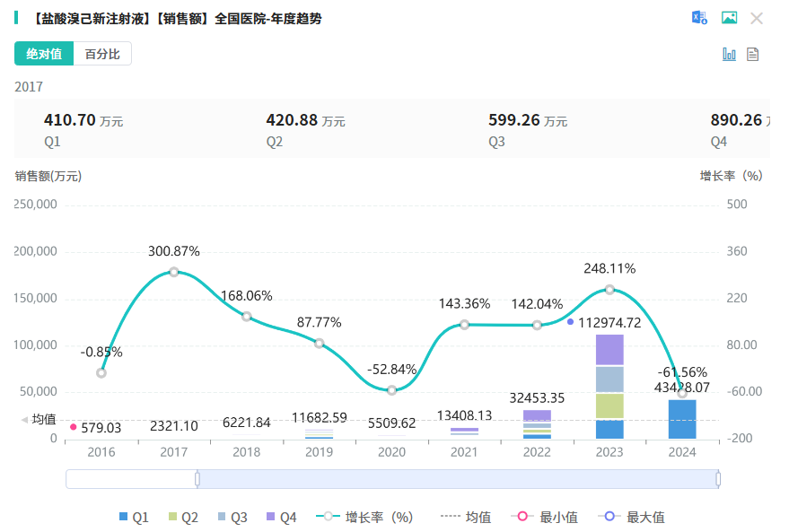789x532 pixels.
Task: Click the 2019 growth rate point 87.77%
Action: click(319, 344)
